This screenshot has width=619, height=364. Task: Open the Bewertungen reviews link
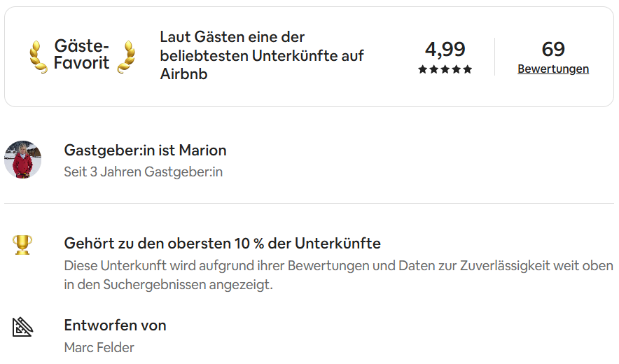[553, 69]
